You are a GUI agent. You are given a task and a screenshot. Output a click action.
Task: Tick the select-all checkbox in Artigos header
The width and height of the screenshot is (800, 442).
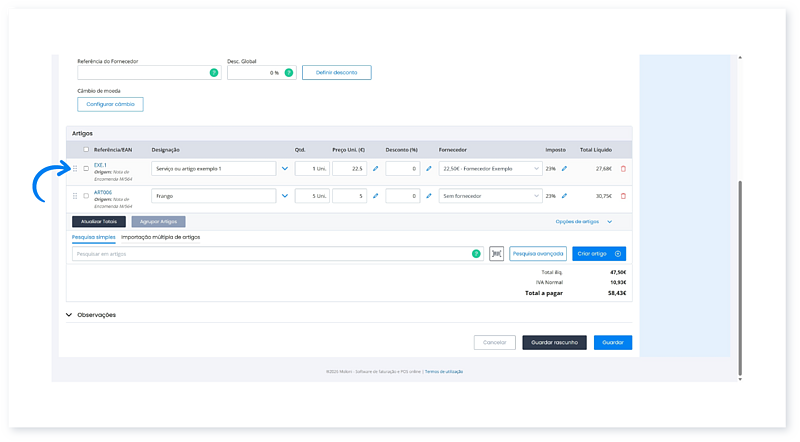click(86, 150)
